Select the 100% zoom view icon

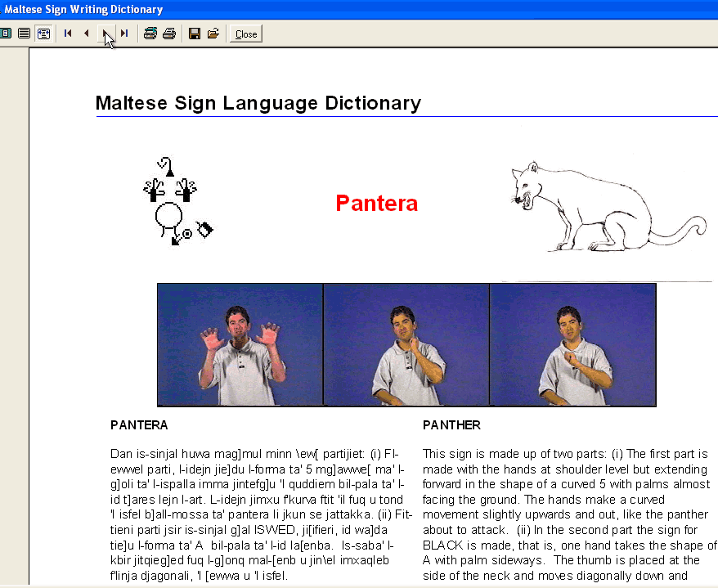click(x=24, y=34)
